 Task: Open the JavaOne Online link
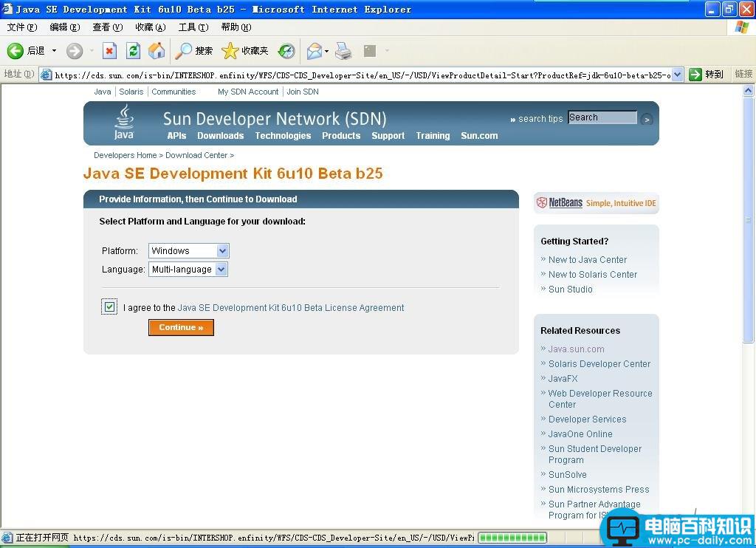pos(580,434)
